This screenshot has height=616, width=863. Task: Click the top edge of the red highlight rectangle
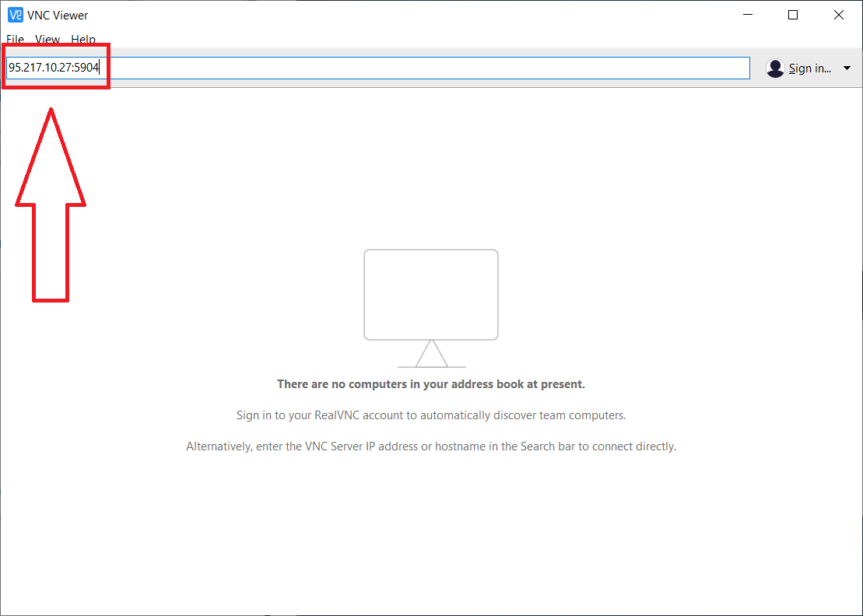click(55, 46)
